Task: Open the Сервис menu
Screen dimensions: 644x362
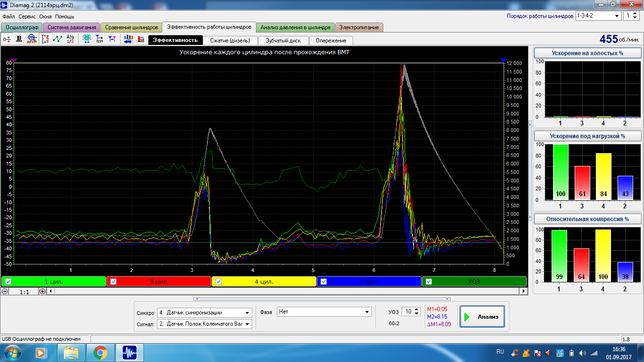Action: (x=27, y=16)
